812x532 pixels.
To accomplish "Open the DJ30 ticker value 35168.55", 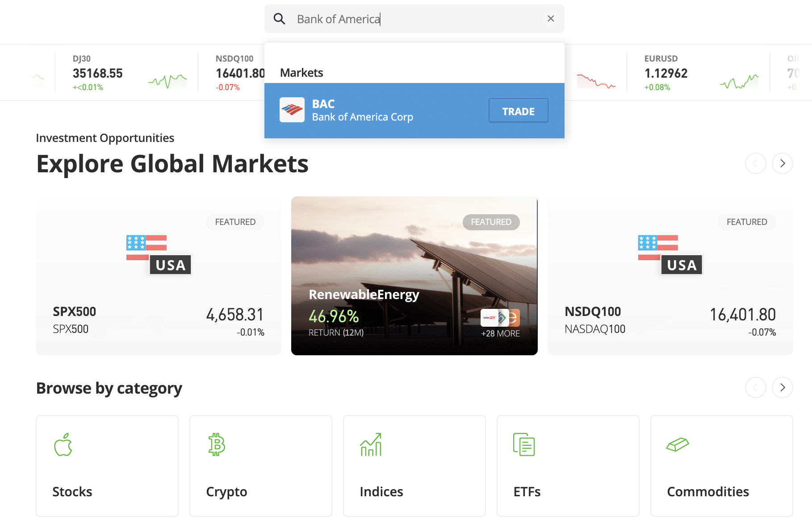I will click(98, 73).
